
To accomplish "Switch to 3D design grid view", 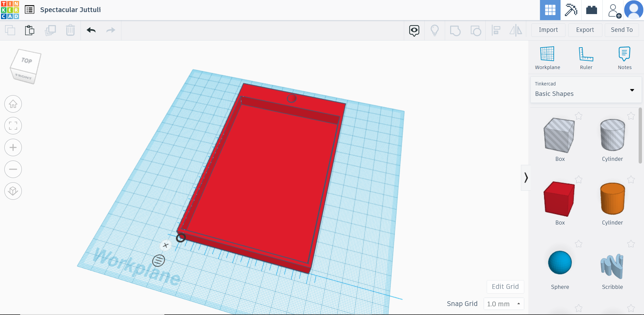I will (x=550, y=10).
